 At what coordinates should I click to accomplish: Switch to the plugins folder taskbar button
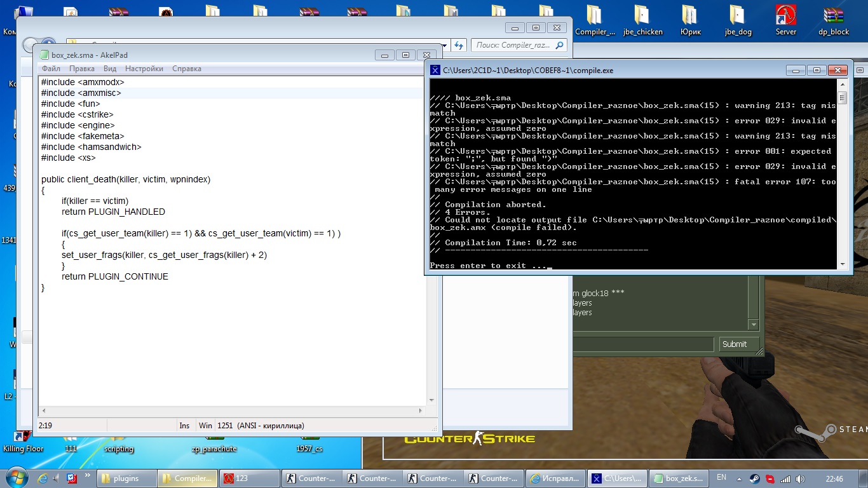(126, 478)
